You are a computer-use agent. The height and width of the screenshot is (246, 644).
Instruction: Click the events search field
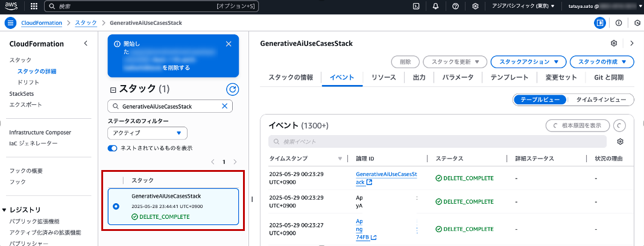(x=437, y=142)
